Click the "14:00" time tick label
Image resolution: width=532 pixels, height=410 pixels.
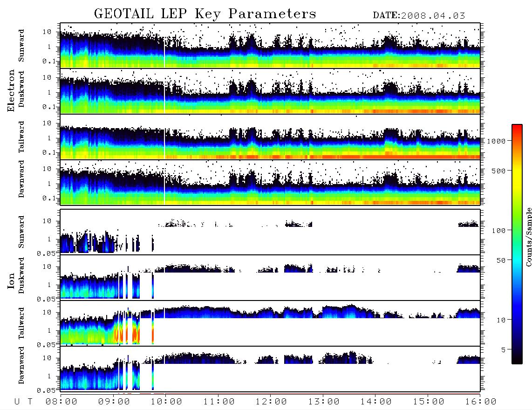[x=376, y=402]
